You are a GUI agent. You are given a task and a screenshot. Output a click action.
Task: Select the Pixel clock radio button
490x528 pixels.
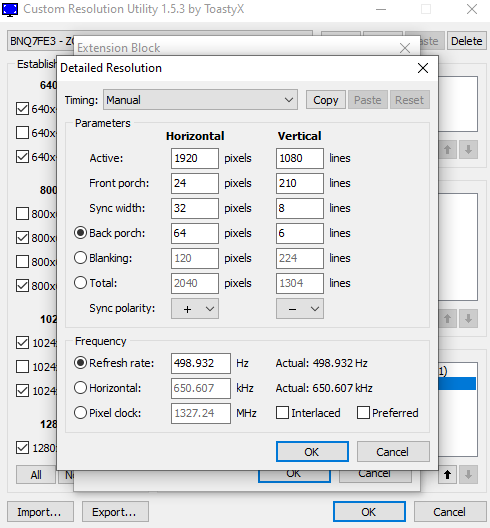coord(80,413)
